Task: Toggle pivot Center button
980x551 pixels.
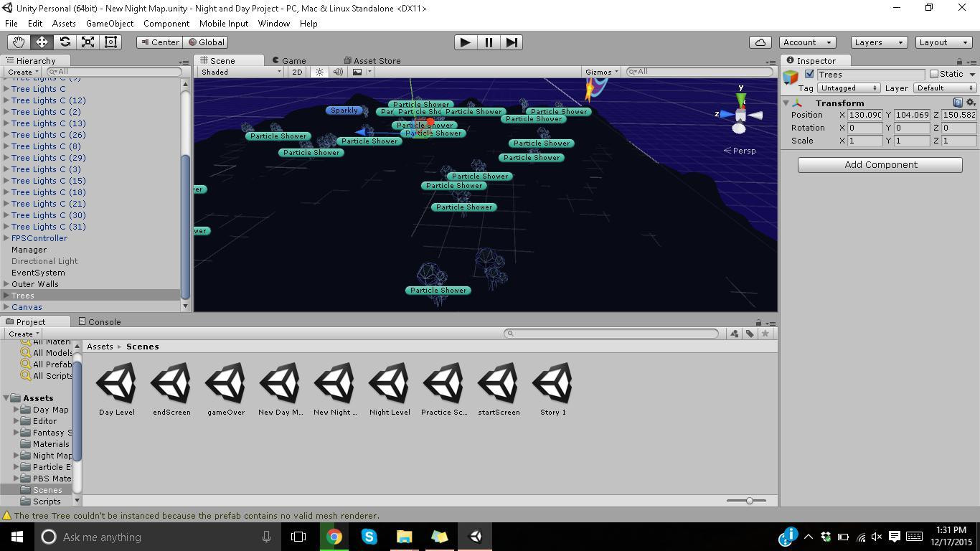Action: pos(159,42)
